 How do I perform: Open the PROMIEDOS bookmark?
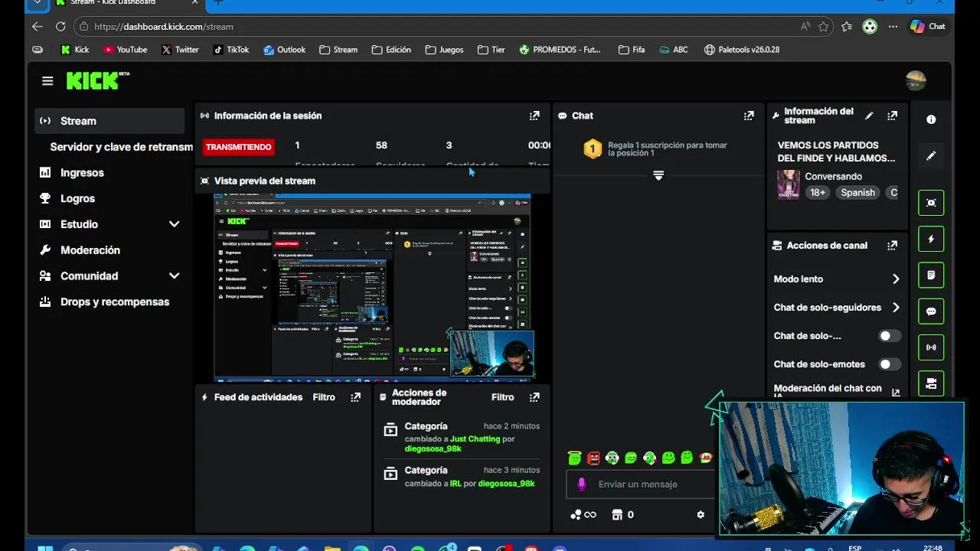point(560,50)
